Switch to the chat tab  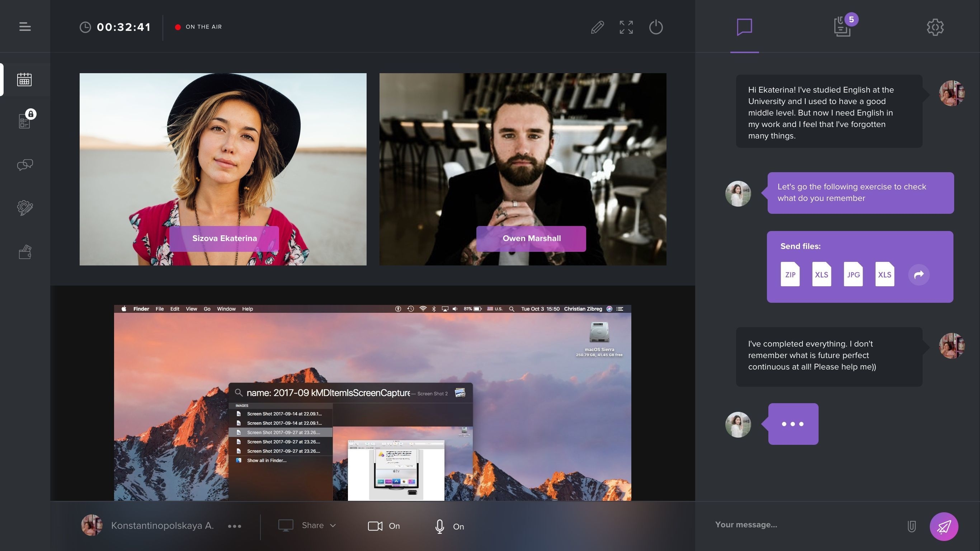click(745, 27)
